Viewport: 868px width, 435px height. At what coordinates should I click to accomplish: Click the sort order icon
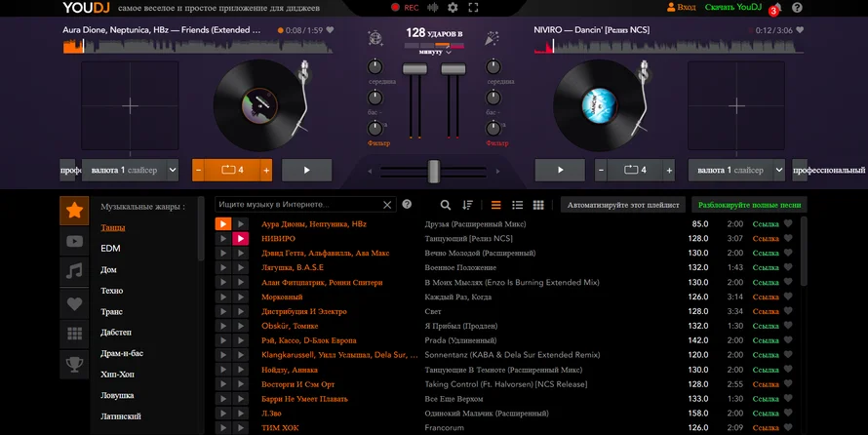[x=467, y=205]
